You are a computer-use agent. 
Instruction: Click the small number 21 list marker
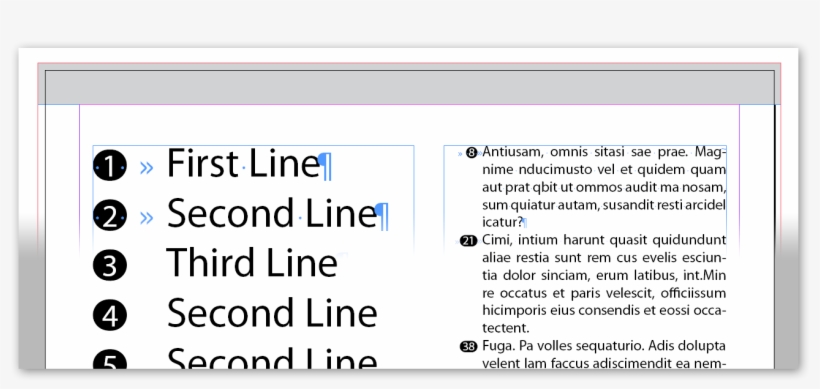point(469,241)
